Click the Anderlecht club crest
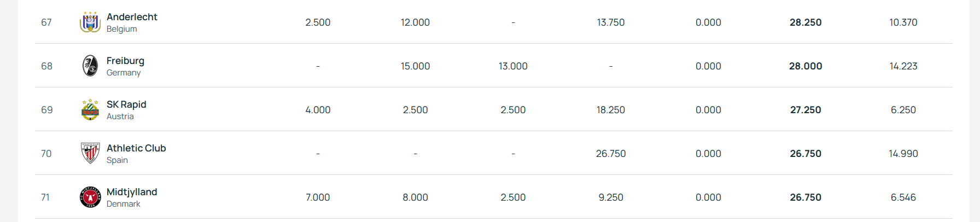 point(90,22)
